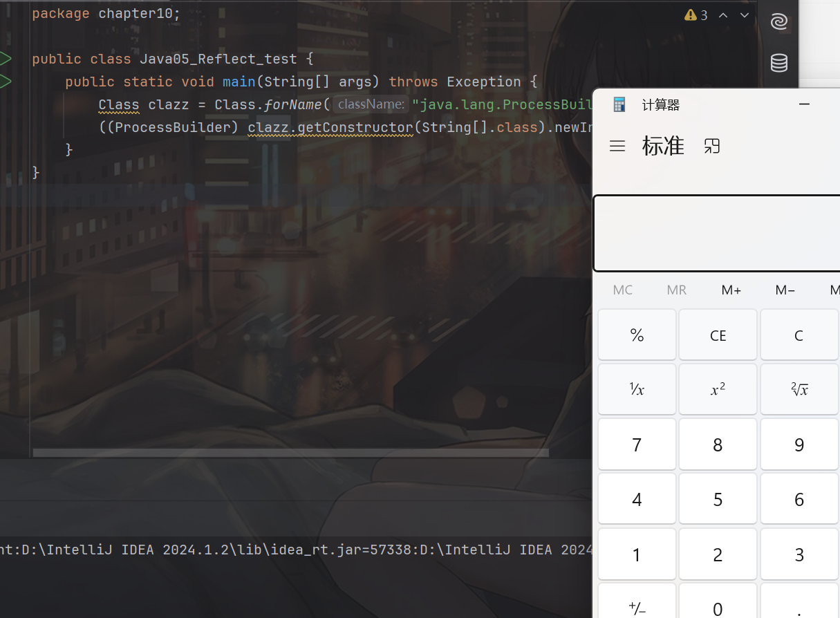Click the M+ memory add button
The image size is (840, 618).
pyautogui.click(x=731, y=290)
